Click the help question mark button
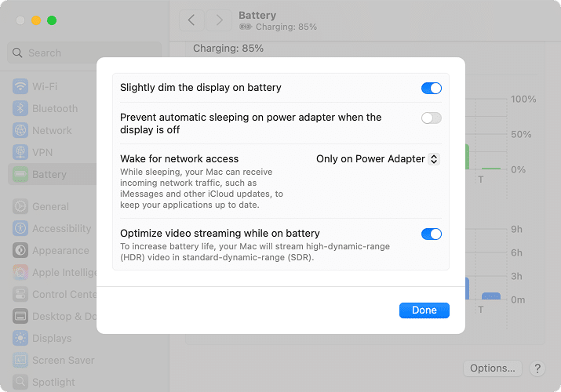 537,368
